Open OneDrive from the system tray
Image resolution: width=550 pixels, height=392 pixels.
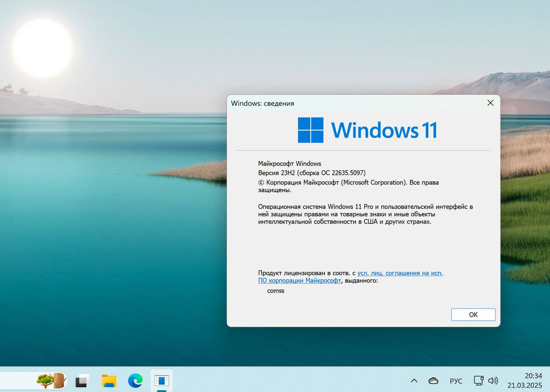coord(433,381)
